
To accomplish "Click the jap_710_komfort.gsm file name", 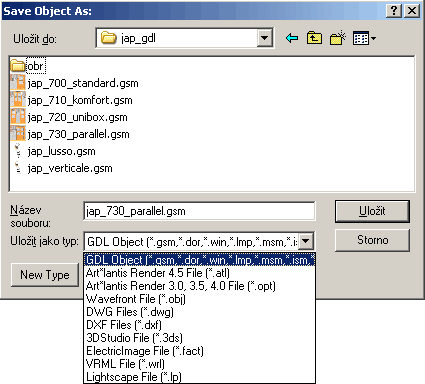I will click(80, 100).
